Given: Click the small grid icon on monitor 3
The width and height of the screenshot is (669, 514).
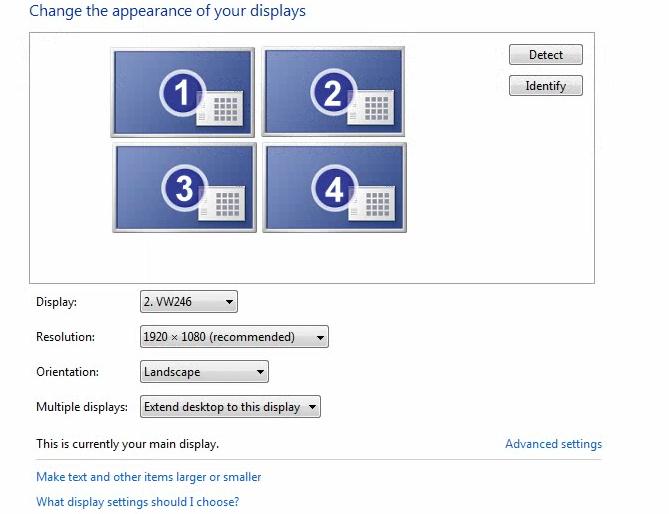Looking at the screenshot, I should pyautogui.click(x=226, y=202).
